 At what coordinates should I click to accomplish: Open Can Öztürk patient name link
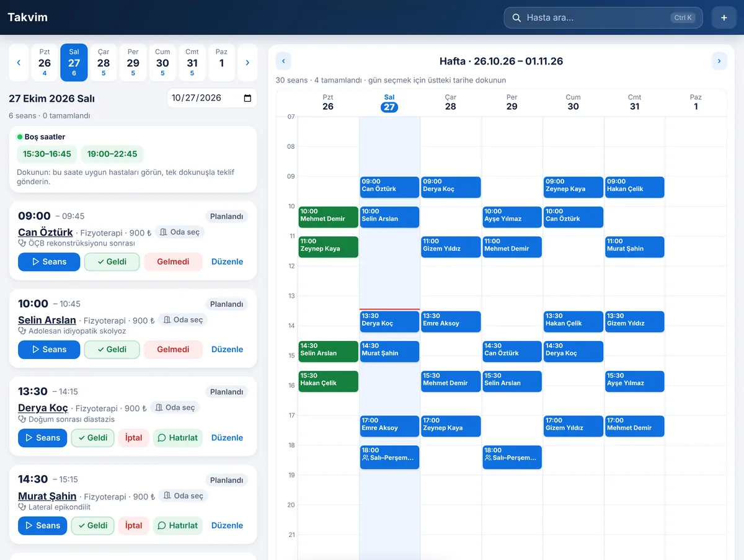click(x=45, y=233)
